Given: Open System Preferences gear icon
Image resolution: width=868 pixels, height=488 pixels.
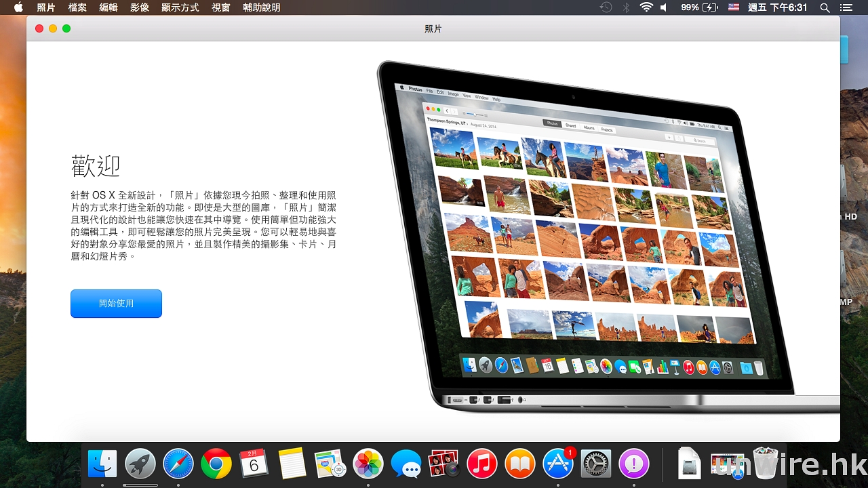Looking at the screenshot, I should (x=596, y=464).
